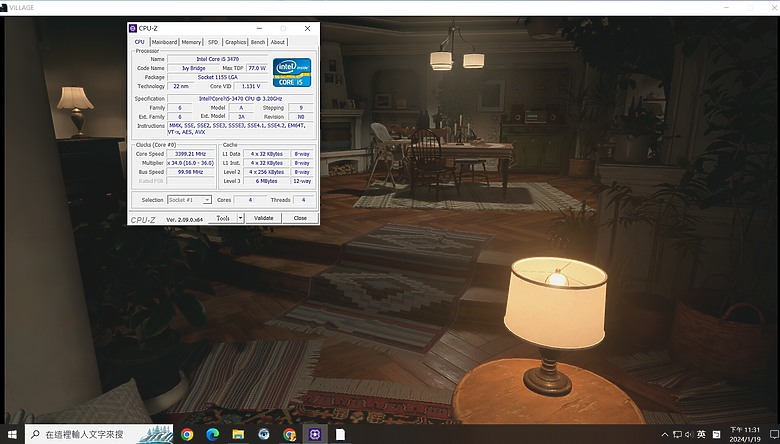The width and height of the screenshot is (780, 444).
Task: Open the white document taskbar icon
Action: (x=340, y=435)
